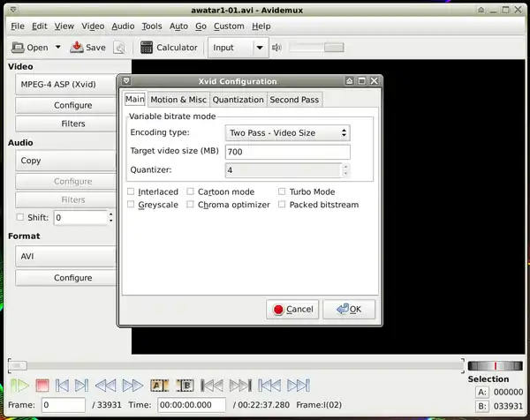The height and width of the screenshot is (420, 530).
Task: Set selection marker B
Action: 185,386
